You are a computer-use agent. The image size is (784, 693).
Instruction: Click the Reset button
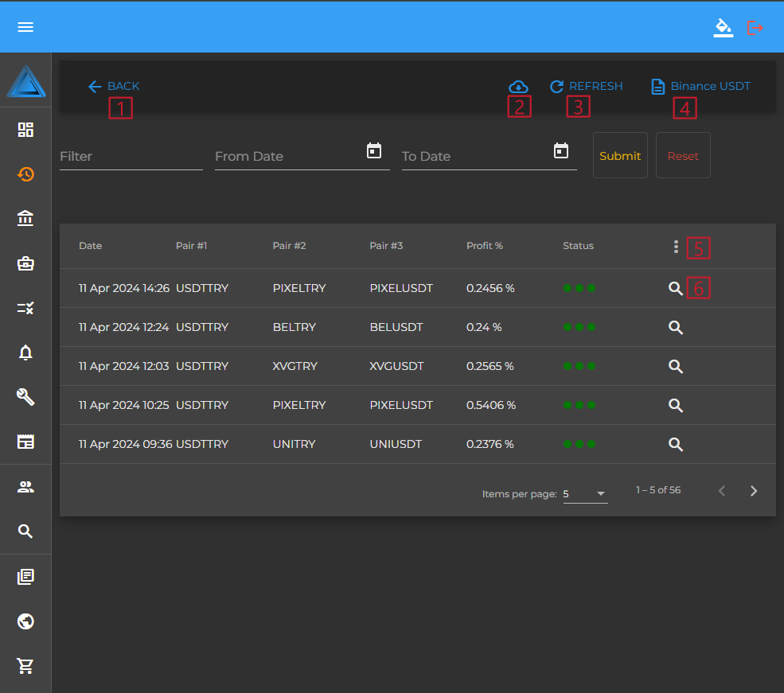tap(683, 156)
